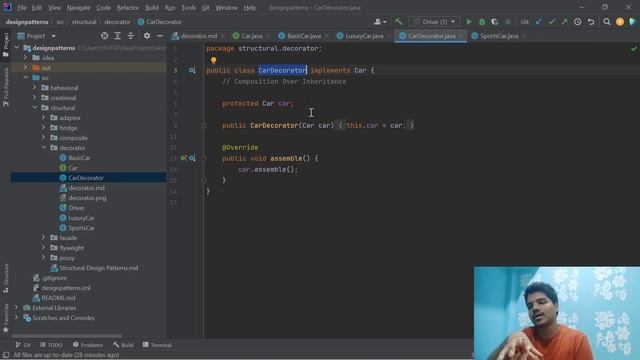Collapse all icon in Project panel
Screen dimensions: 640x360
[131, 36]
